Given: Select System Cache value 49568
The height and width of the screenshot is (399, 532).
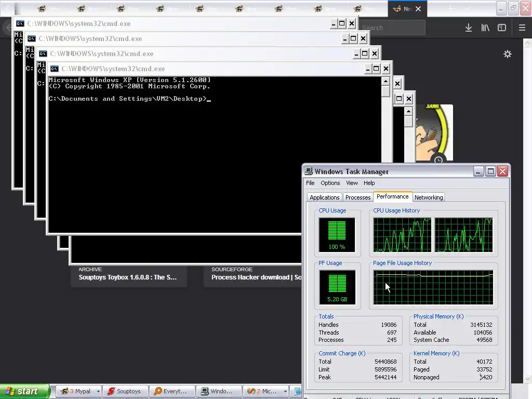Looking at the screenshot, I should click(484, 340).
